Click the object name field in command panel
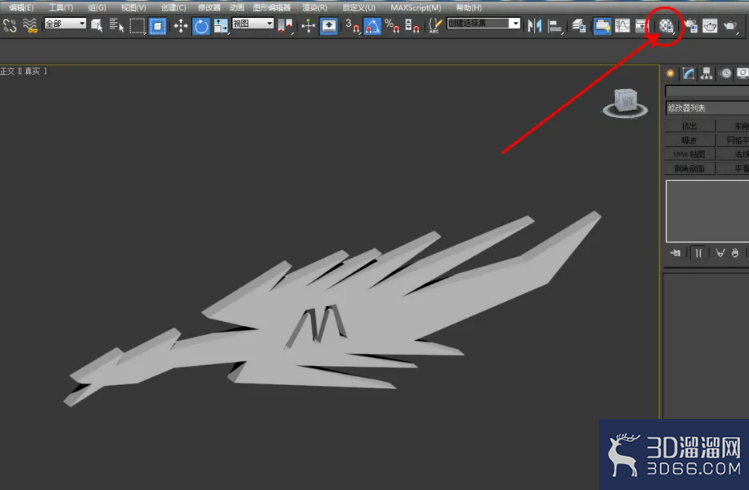The height and width of the screenshot is (490, 749). [707, 91]
